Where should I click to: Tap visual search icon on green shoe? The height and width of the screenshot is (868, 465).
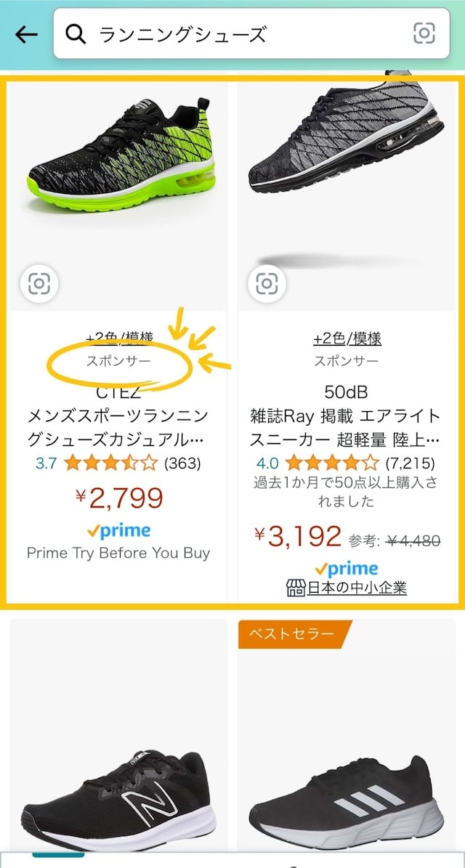pos(39,283)
